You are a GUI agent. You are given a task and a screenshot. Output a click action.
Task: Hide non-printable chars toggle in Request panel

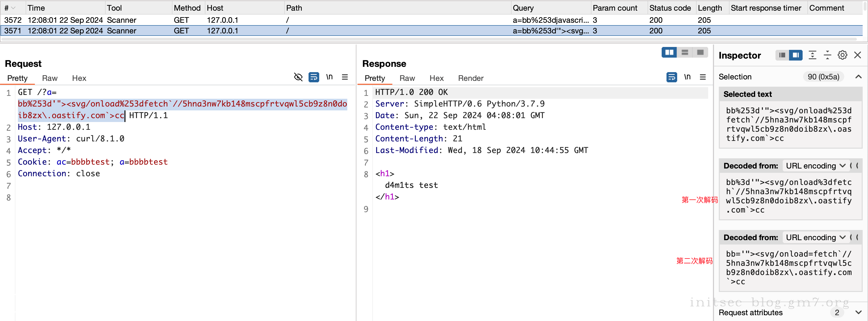pyautogui.click(x=298, y=77)
